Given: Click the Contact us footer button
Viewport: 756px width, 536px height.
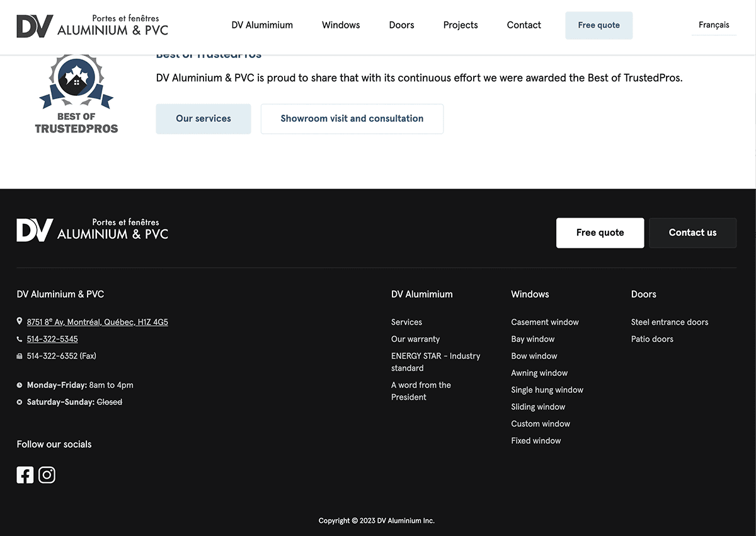Looking at the screenshot, I should [693, 233].
